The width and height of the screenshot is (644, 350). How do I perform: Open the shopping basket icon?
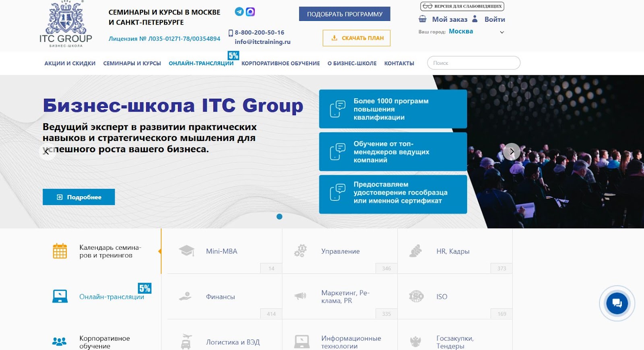pyautogui.click(x=423, y=19)
